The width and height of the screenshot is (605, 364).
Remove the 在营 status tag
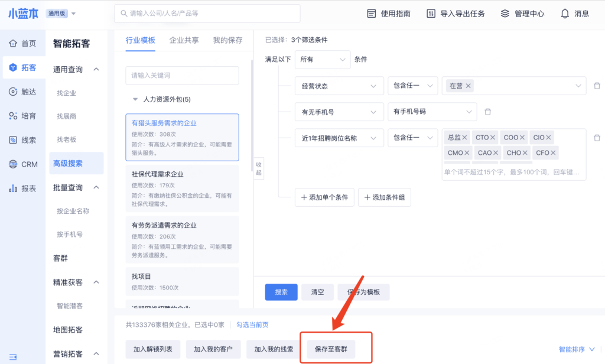pos(469,86)
